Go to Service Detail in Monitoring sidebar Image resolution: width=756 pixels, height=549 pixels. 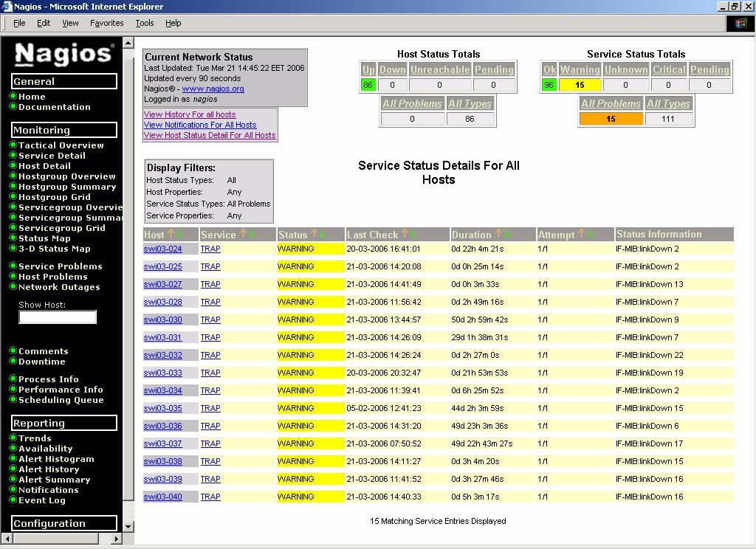(52, 156)
